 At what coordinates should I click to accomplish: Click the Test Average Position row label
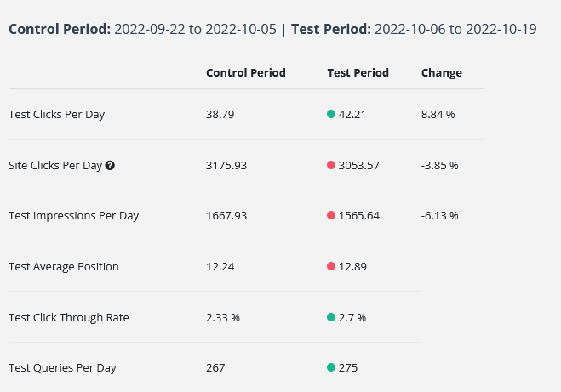point(64,267)
